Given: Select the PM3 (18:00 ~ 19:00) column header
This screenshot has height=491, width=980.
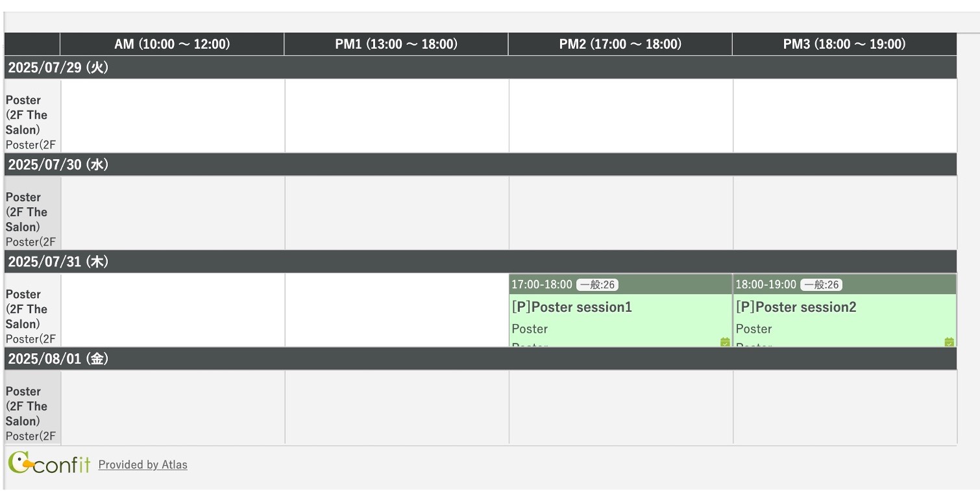Looking at the screenshot, I should (844, 44).
